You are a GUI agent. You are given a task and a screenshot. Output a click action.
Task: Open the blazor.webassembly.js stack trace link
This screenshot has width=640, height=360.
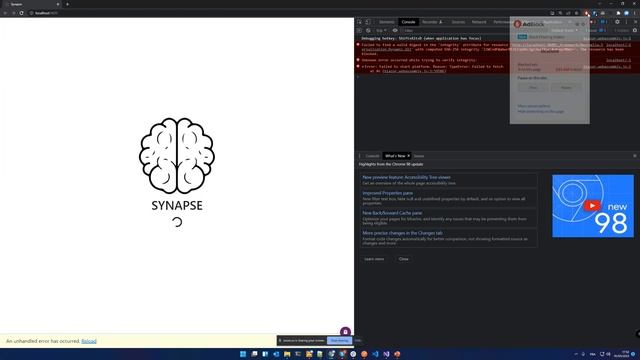(x=414, y=71)
